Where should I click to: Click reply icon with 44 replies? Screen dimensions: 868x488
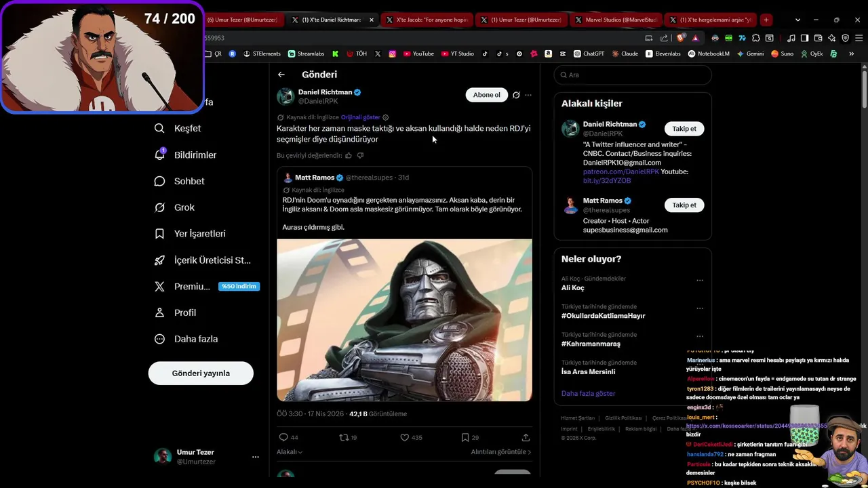[x=289, y=437]
